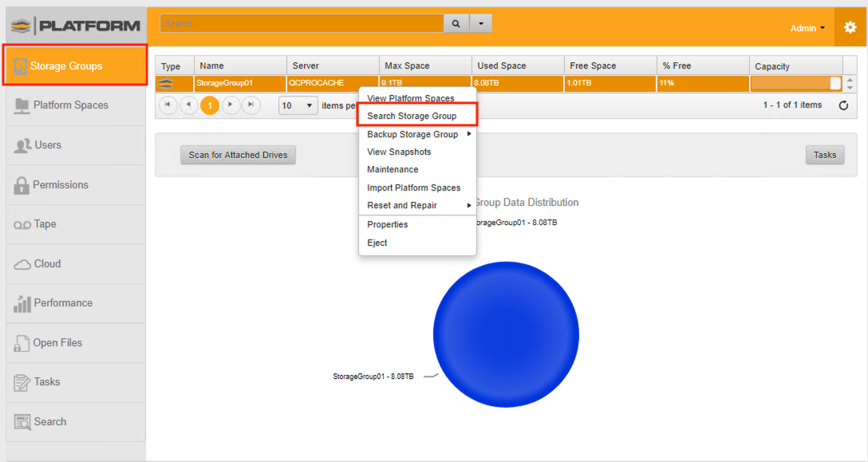Open the items per page dropdown
This screenshot has height=462, width=868.
click(298, 105)
